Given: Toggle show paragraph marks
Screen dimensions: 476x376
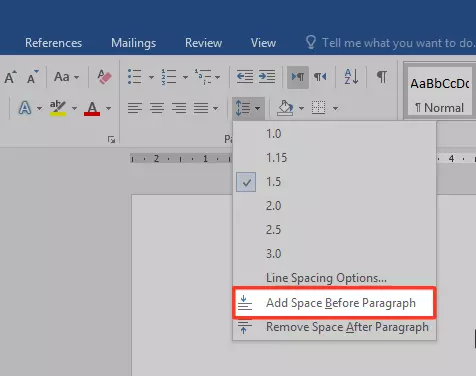Looking at the screenshot, I should click(382, 77).
